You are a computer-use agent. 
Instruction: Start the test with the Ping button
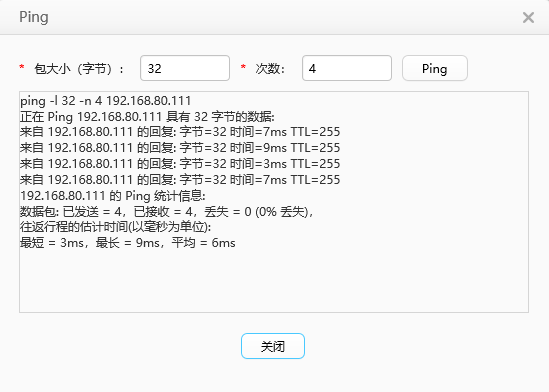435,68
